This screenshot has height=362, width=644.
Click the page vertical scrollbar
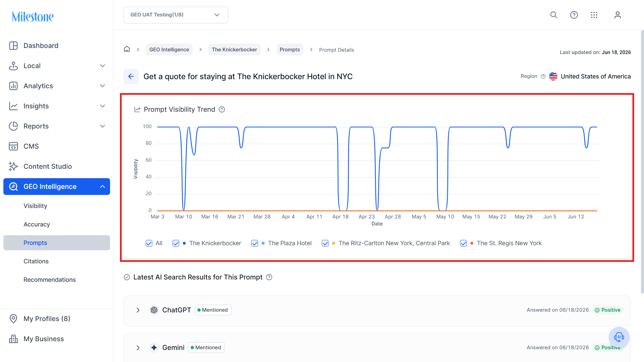pos(642,161)
